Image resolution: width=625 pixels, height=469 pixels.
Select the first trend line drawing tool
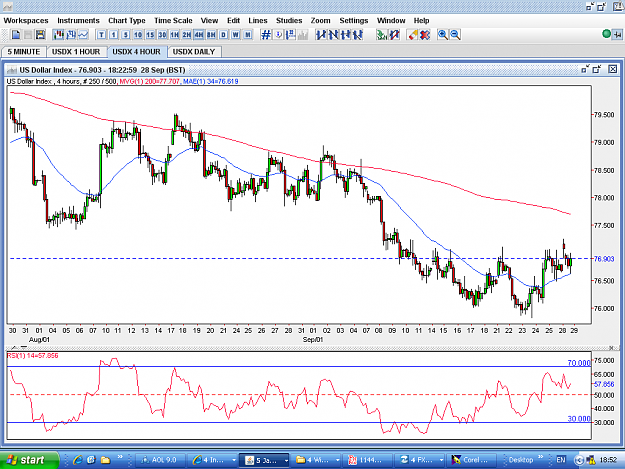pyautogui.click(x=321, y=35)
